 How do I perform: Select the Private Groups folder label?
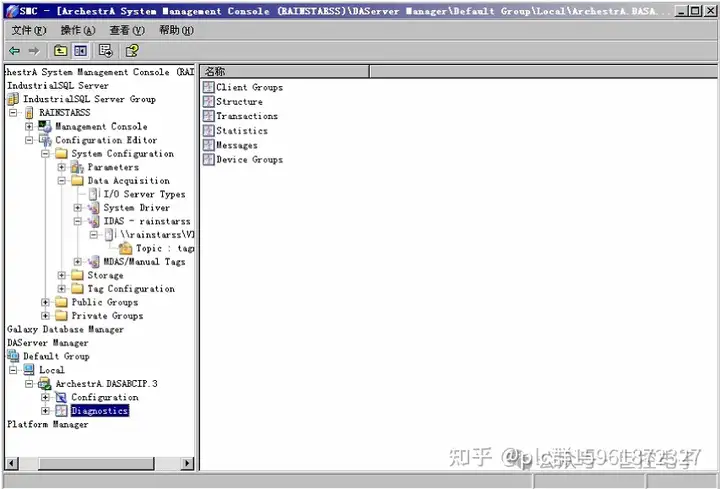pyautogui.click(x=107, y=315)
